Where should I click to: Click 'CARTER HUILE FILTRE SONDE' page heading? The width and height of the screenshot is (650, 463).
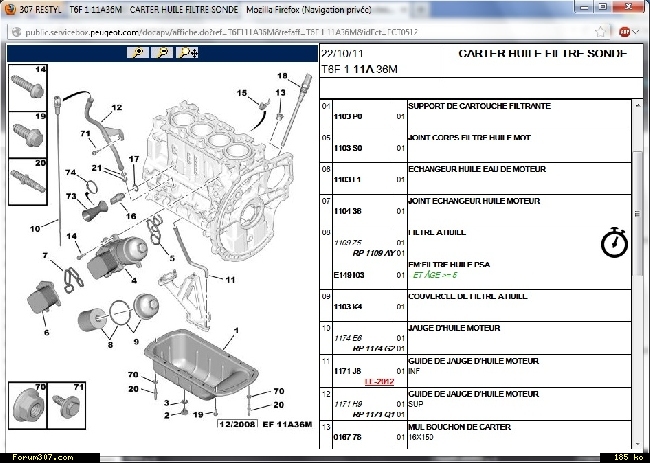tap(543, 53)
